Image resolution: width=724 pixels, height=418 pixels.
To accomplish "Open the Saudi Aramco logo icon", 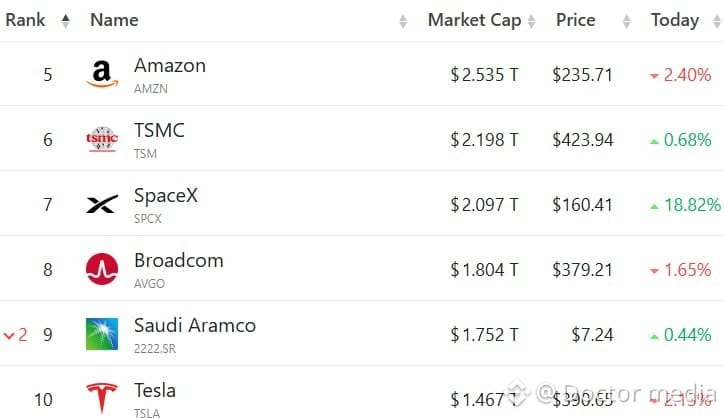I will pos(102,334).
